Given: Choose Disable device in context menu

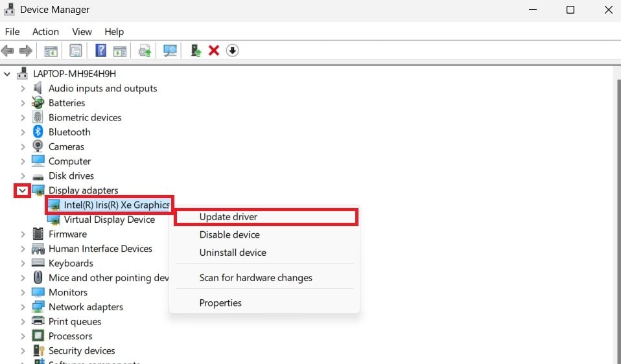Looking at the screenshot, I should [264, 234].
